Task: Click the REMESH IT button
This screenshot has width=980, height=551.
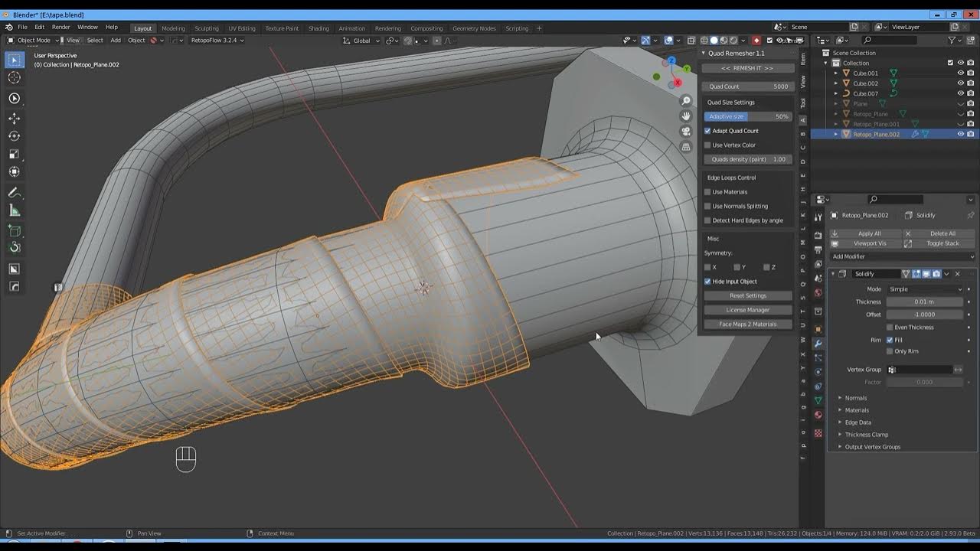Action: [748, 68]
